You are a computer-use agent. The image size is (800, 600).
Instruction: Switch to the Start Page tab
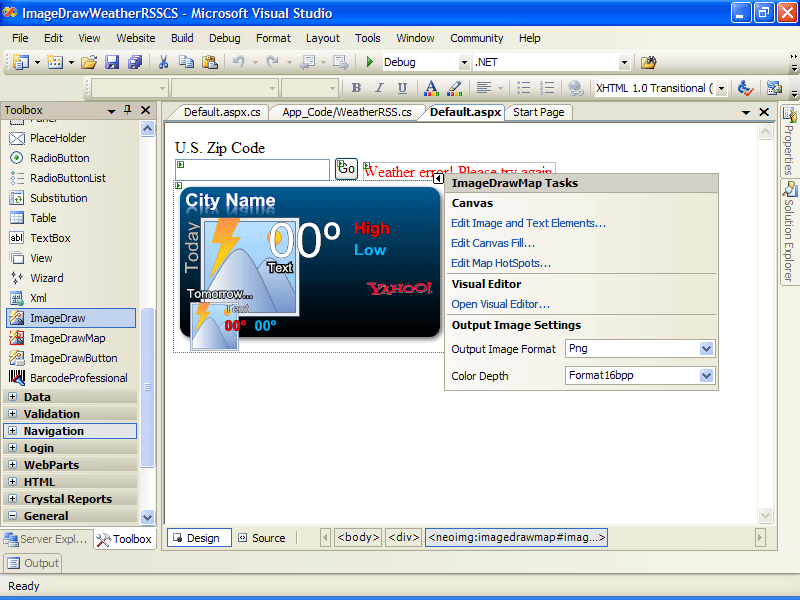(539, 112)
